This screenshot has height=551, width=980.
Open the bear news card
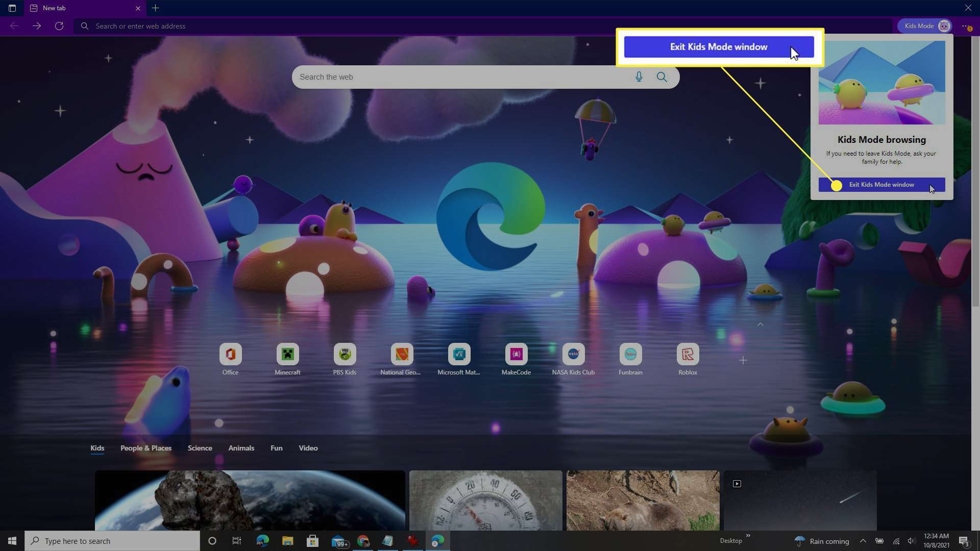tap(643, 500)
